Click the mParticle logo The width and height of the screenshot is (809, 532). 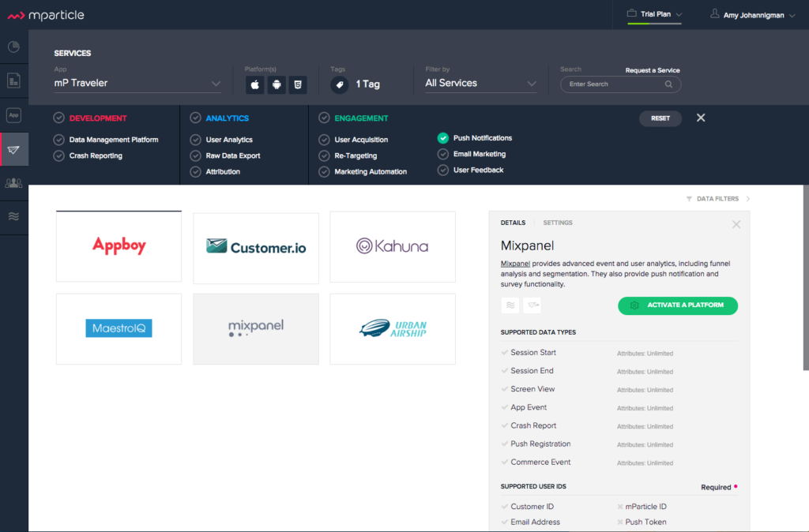click(x=45, y=16)
